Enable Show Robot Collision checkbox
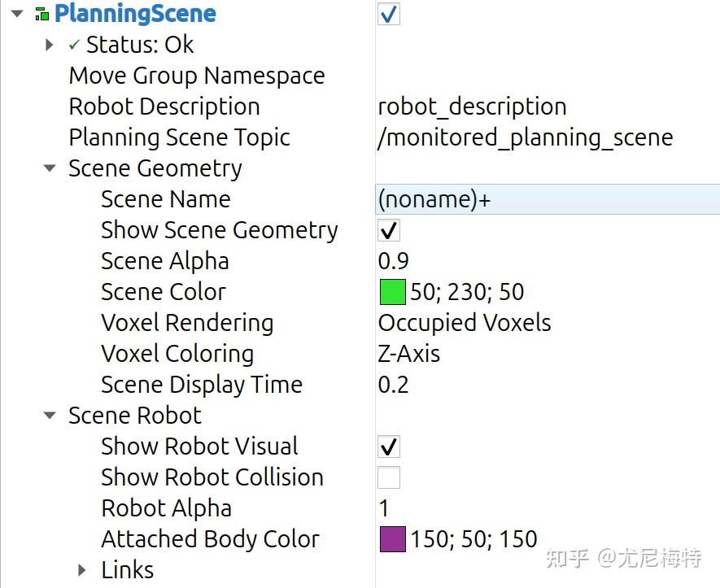The height and width of the screenshot is (588, 720). click(x=388, y=477)
